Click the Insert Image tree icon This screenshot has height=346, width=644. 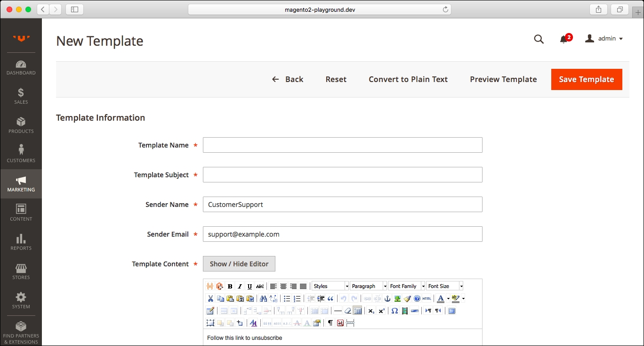(397, 298)
